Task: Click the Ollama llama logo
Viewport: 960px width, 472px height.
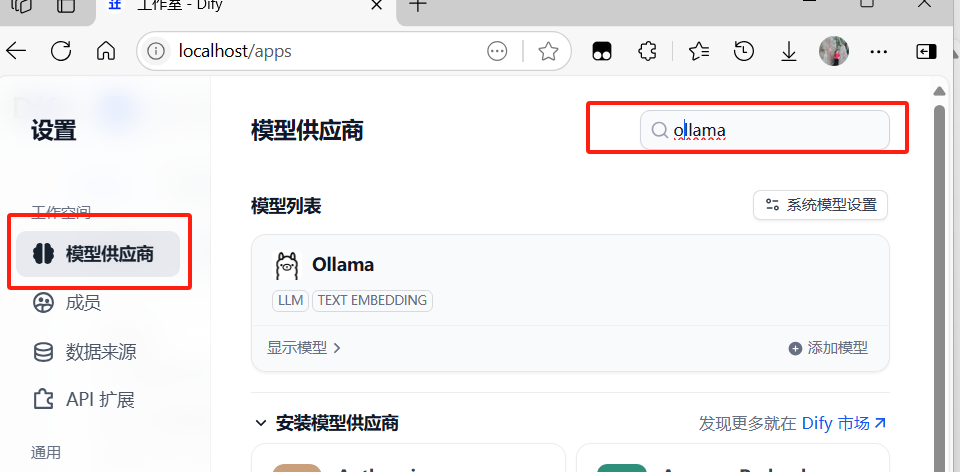Action: pos(285,265)
